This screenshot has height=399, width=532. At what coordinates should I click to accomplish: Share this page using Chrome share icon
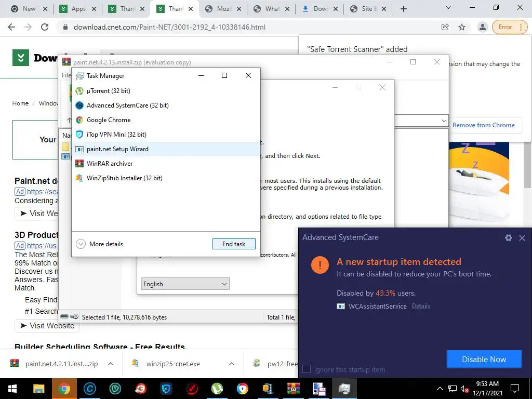[445, 27]
